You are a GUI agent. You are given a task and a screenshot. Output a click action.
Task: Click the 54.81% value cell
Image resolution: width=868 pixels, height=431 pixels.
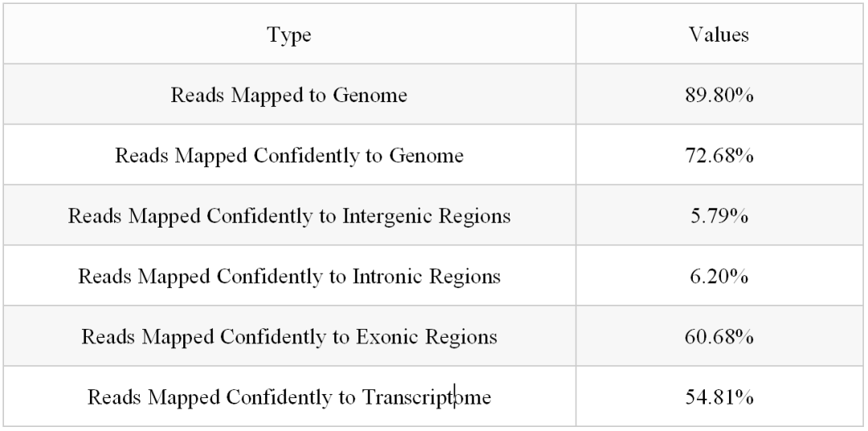(x=719, y=396)
